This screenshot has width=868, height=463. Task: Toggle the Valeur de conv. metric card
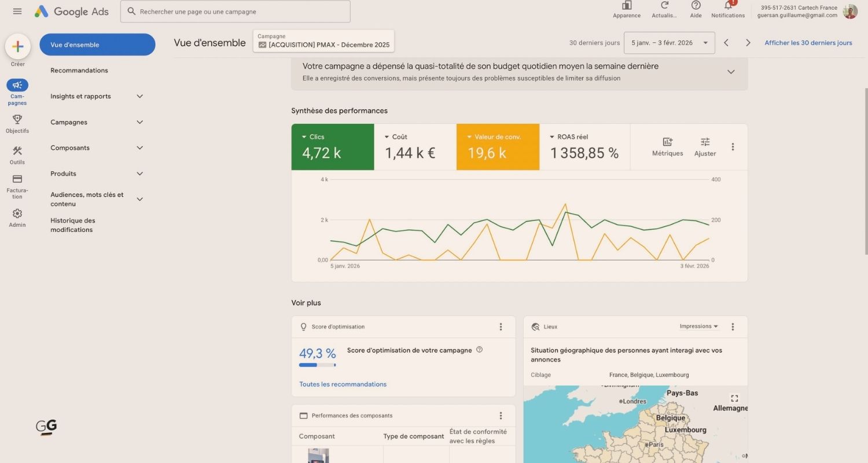tap(498, 146)
